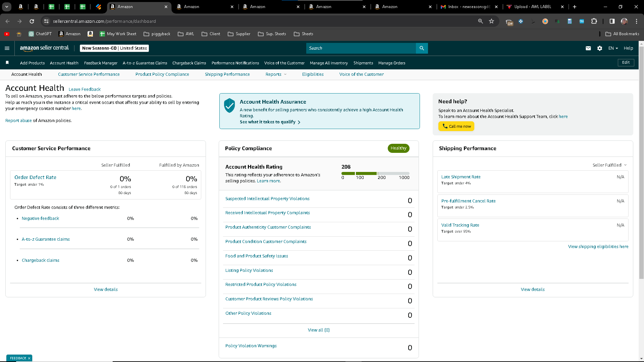Open See what it takes to qualify

click(270, 122)
